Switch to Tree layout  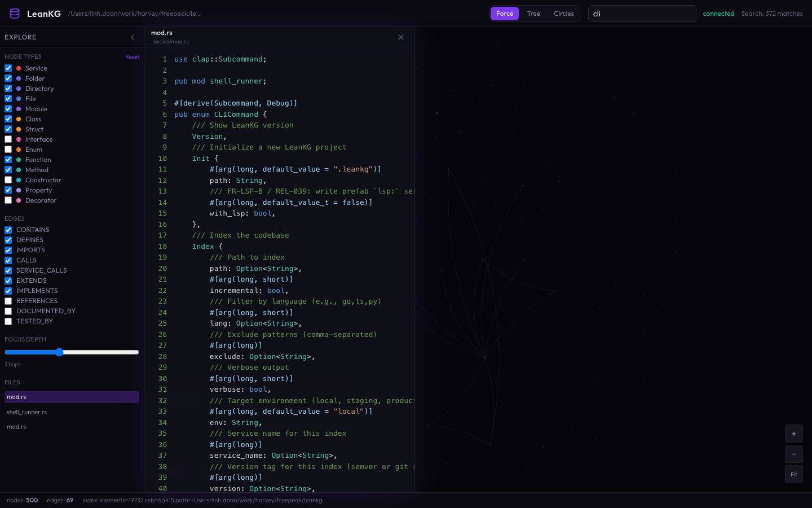(x=533, y=14)
